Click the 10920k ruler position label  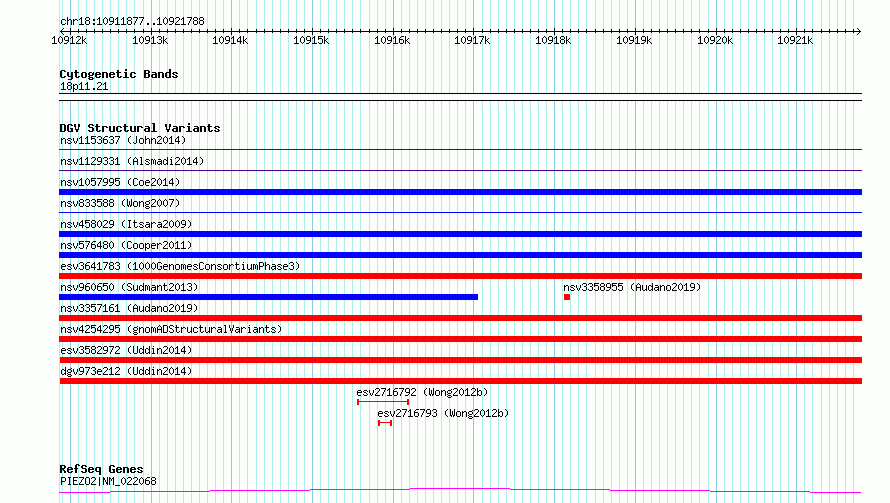pyautogui.click(x=715, y=40)
